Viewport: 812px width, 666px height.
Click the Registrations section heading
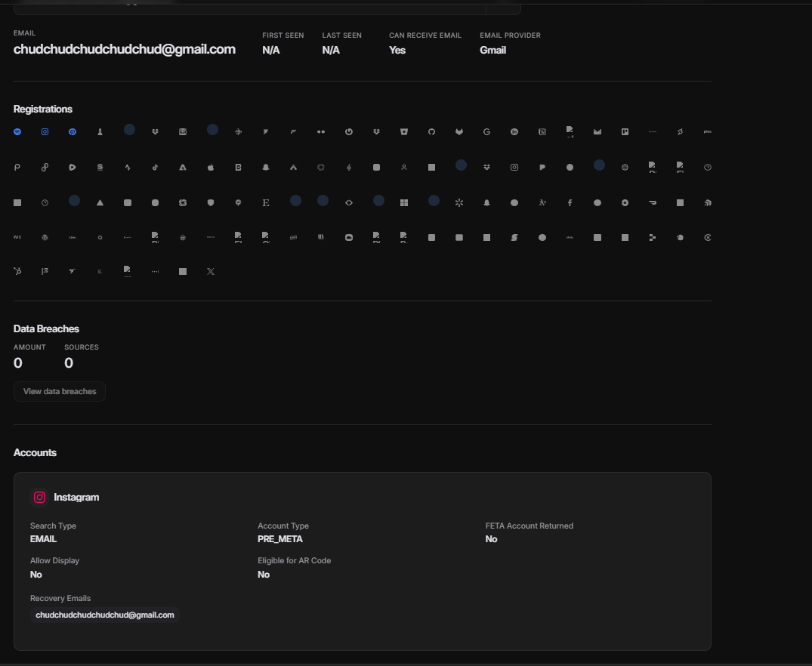click(43, 109)
